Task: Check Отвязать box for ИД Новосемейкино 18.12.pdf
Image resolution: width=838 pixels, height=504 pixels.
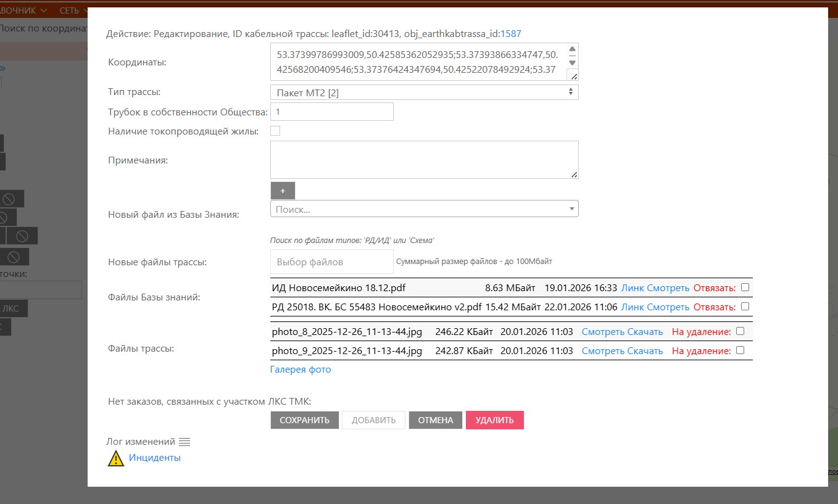Action: point(745,287)
